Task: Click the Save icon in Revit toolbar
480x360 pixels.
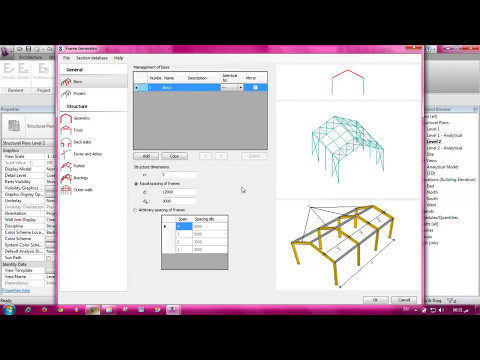Action: point(29,49)
